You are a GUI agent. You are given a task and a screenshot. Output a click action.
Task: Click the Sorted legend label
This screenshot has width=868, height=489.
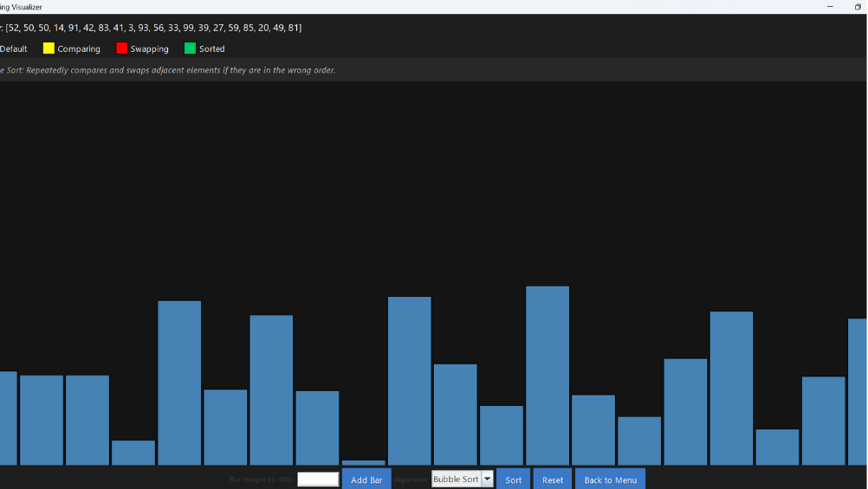[212, 48]
